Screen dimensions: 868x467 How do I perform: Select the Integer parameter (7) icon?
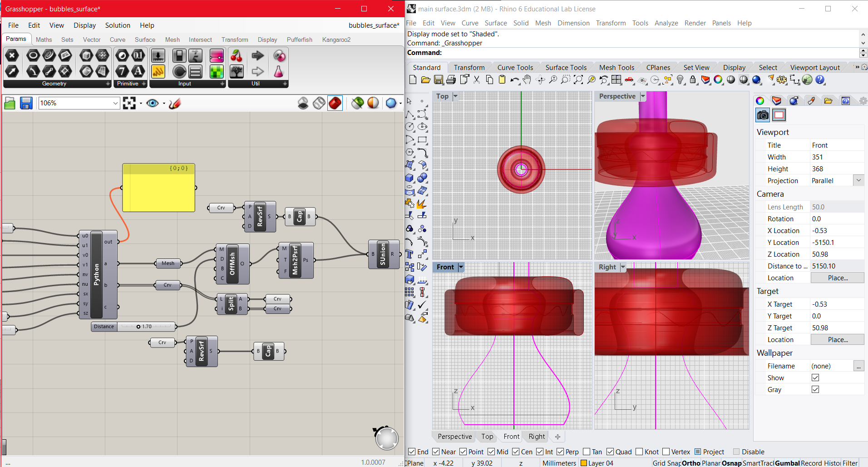[122, 71]
